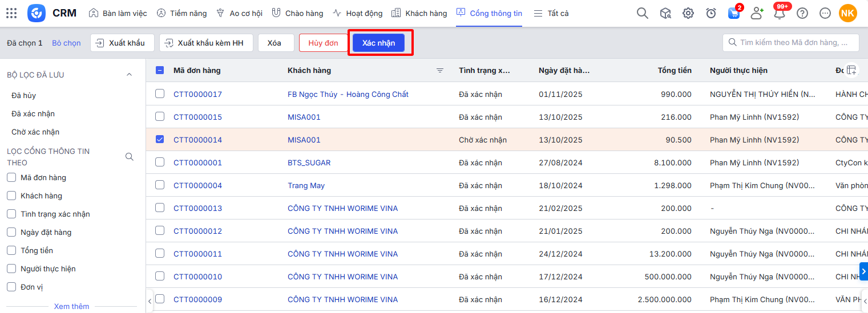868x313 pixels.
Task: Open the shopping cart icon with badge
Action: click(x=734, y=14)
